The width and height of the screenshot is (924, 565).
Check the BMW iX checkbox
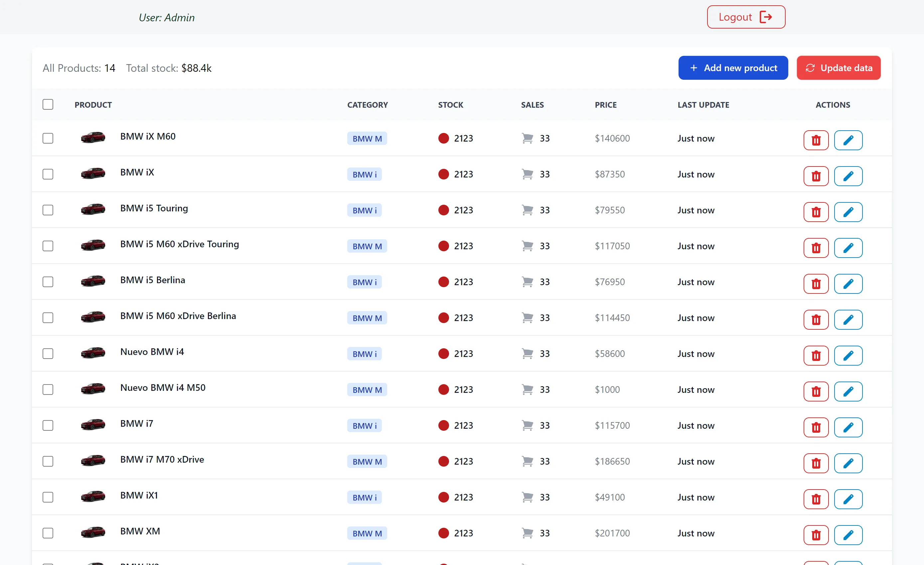click(48, 174)
